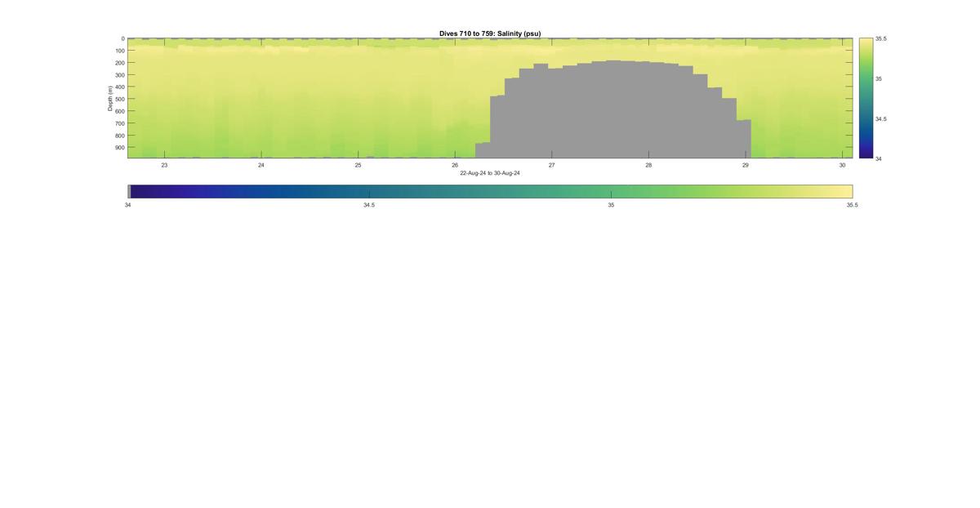Click the x-axis tick label '24'
Image resolution: width=980 pixels, height=508 pixels.
point(261,165)
